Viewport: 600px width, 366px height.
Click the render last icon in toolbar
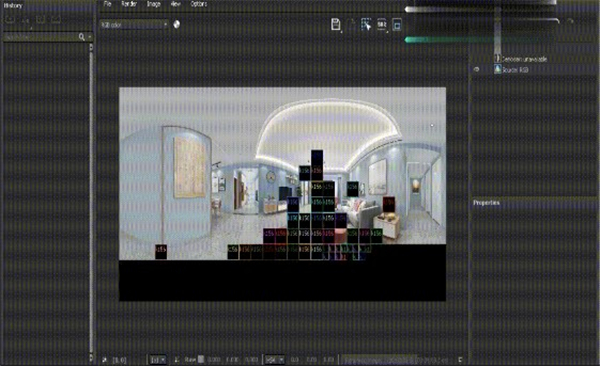[397, 25]
